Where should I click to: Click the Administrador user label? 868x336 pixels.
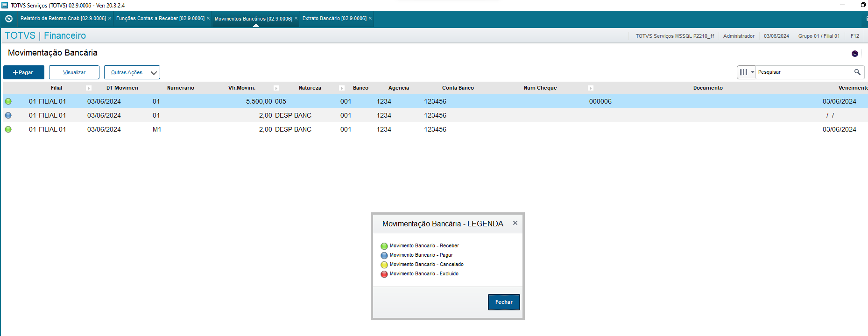(x=739, y=36)
